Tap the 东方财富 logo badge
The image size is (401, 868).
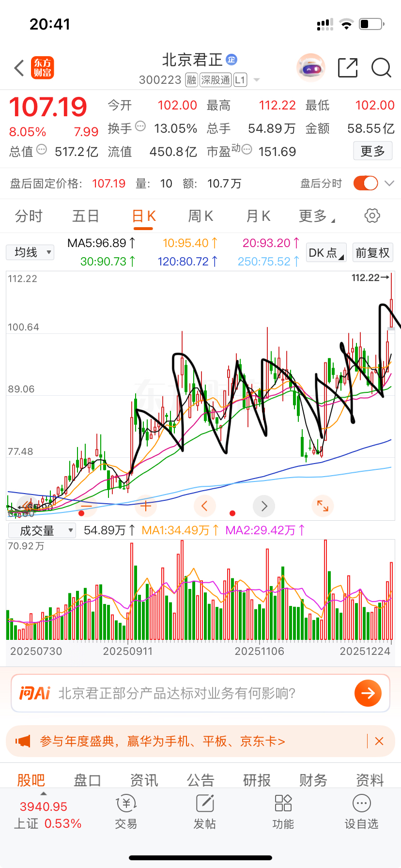pyautogui.click(x=43, y=68)
